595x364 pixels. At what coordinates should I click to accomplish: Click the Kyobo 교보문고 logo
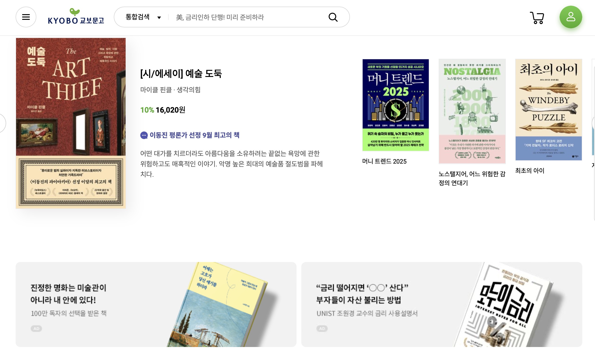(76, 17)
